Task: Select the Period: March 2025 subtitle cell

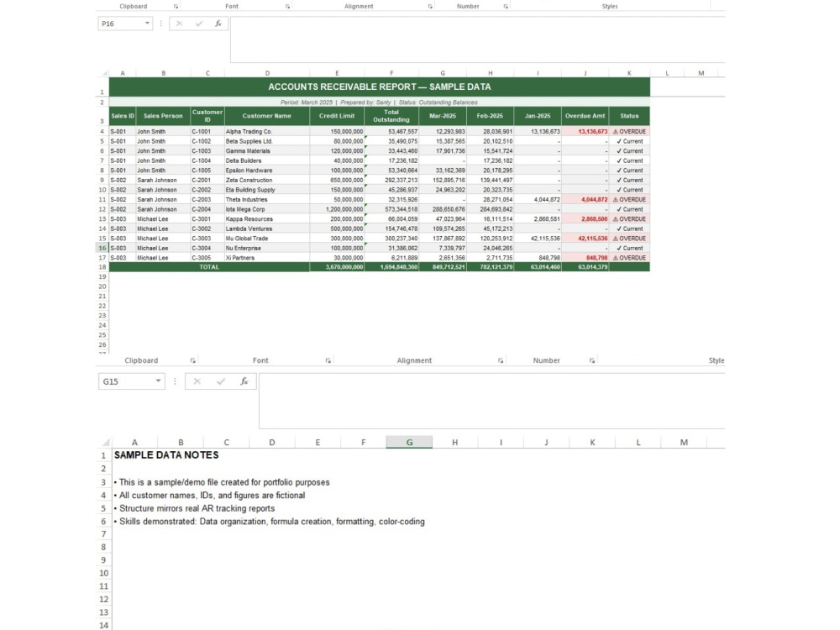Action: click(380, 102)
